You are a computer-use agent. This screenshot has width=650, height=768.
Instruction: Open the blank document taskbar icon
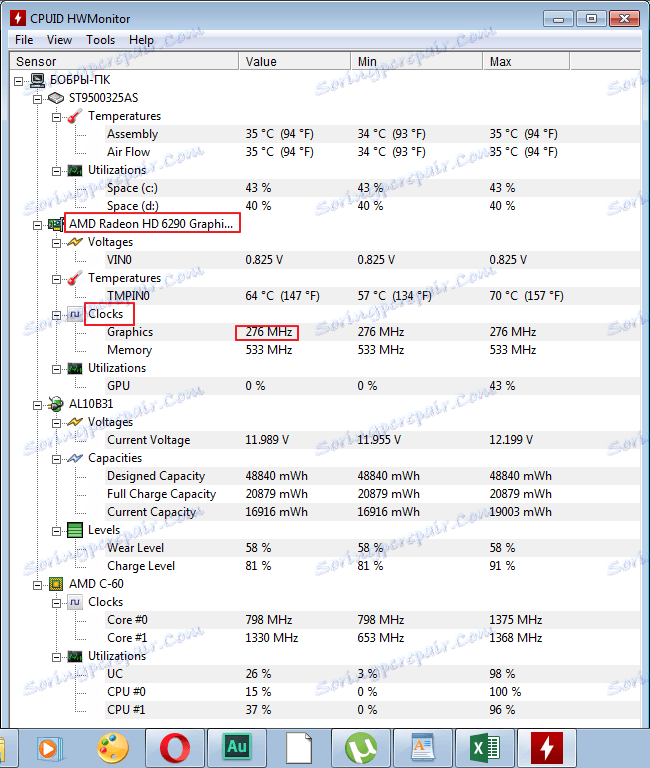coord(299,748)
